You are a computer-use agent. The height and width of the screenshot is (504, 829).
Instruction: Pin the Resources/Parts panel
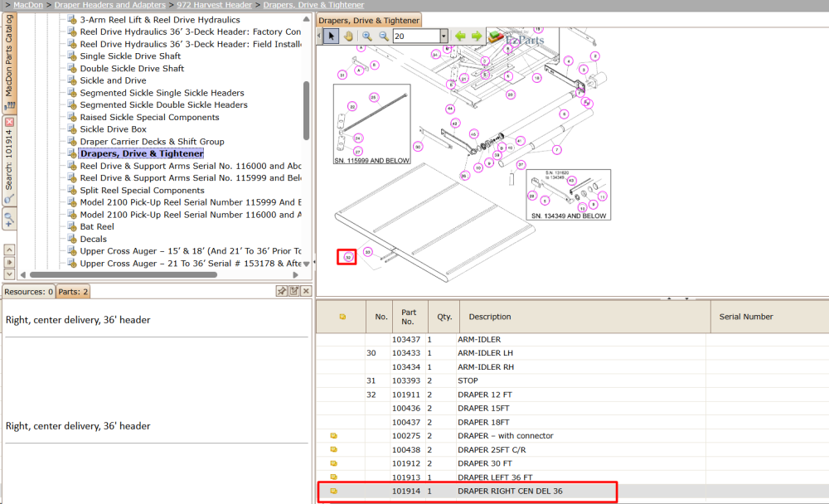[x=282, y=291]
